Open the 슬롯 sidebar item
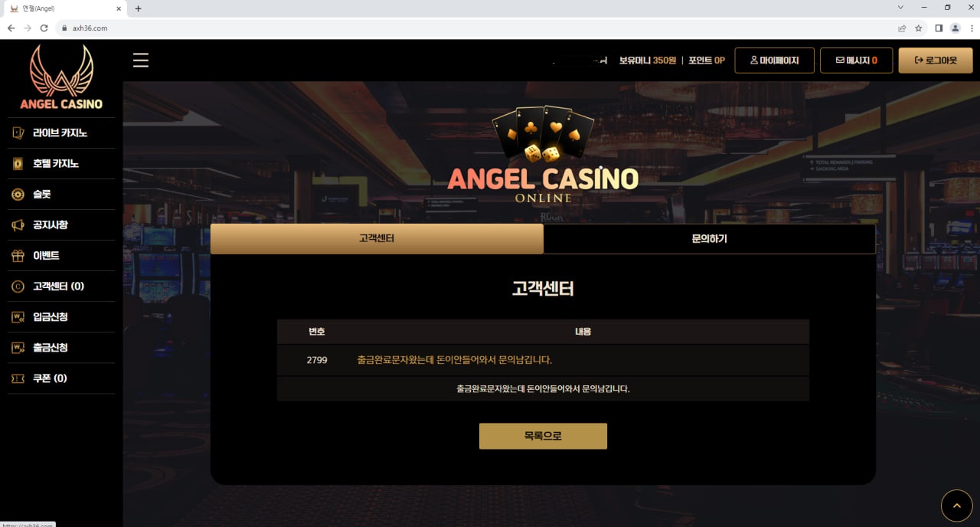This screenshot has width=980, height=527. pyautogui.click(x=61, y=194)
